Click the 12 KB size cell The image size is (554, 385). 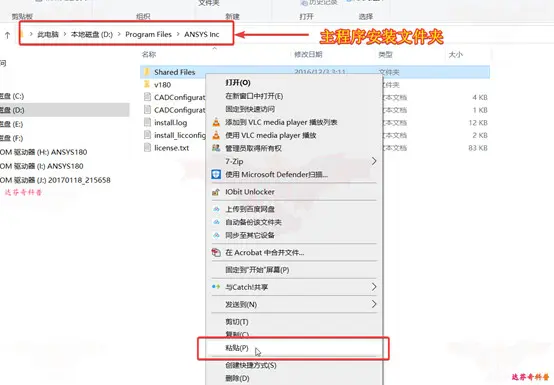pyautogui.click(x=478, y=123)
